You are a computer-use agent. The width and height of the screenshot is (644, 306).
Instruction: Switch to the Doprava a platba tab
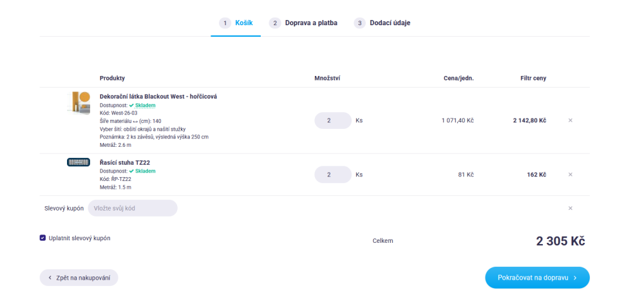tap(303, 23)
